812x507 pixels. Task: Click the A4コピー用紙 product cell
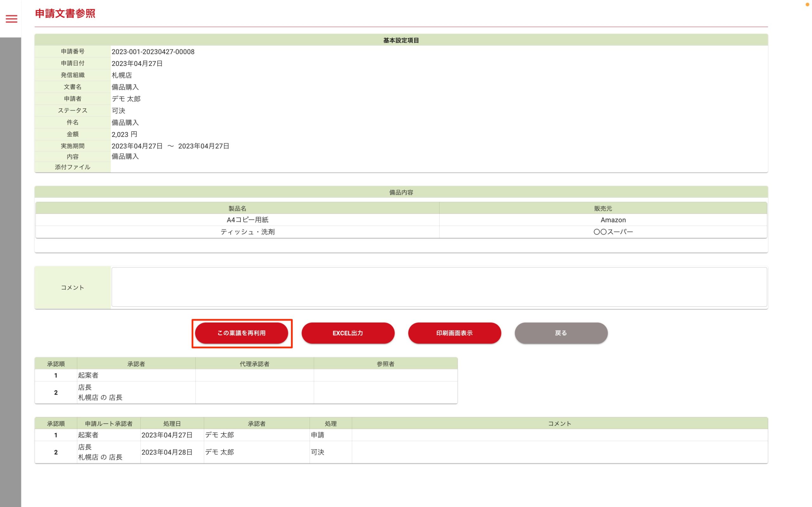(x=248, y=220)
